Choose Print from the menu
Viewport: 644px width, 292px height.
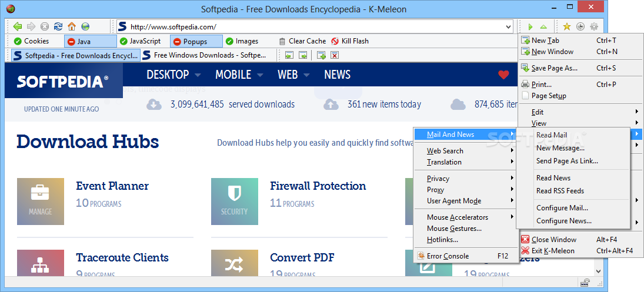(x=580, y=85)
